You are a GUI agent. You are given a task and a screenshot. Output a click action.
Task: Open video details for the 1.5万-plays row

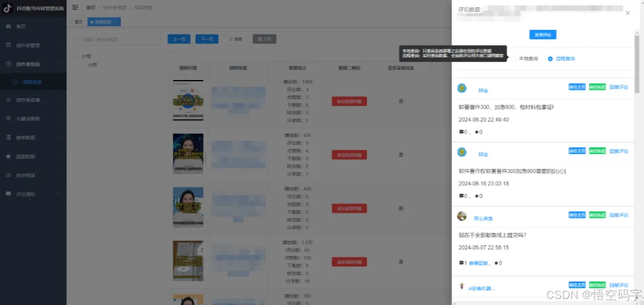click(349, 262)
